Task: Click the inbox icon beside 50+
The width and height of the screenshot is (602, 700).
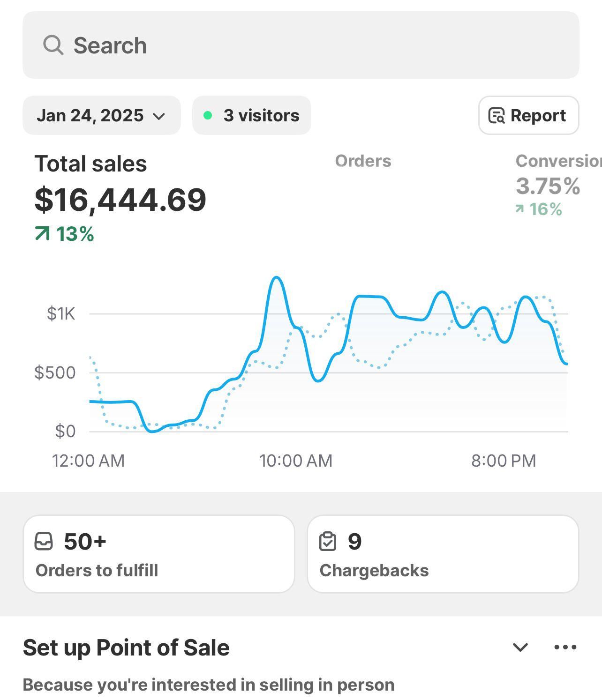Action: coord(44,541)
